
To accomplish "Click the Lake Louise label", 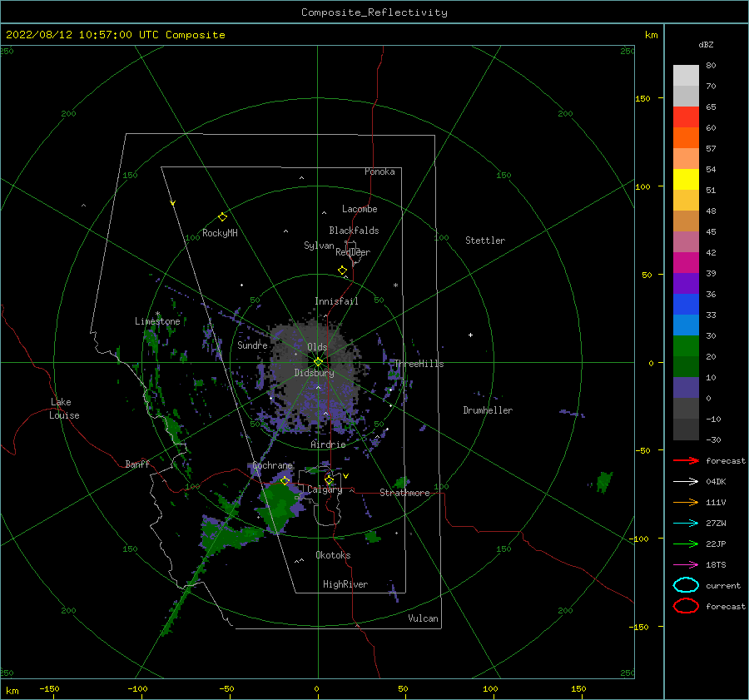I will 64,409.
